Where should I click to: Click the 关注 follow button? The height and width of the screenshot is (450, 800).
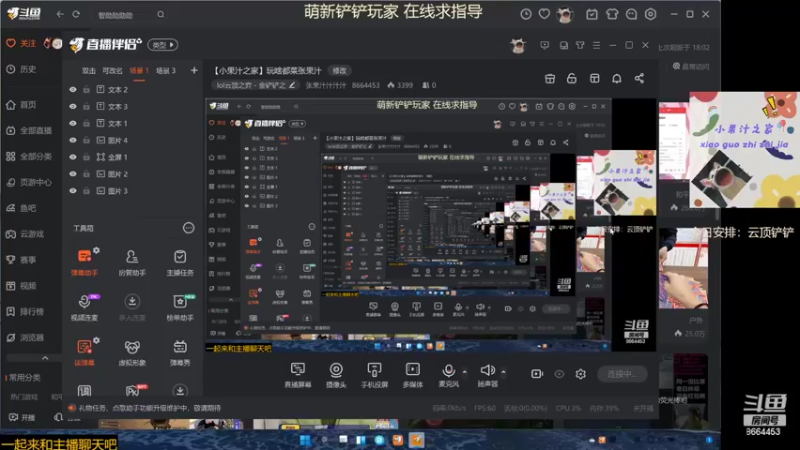(21, 43)
